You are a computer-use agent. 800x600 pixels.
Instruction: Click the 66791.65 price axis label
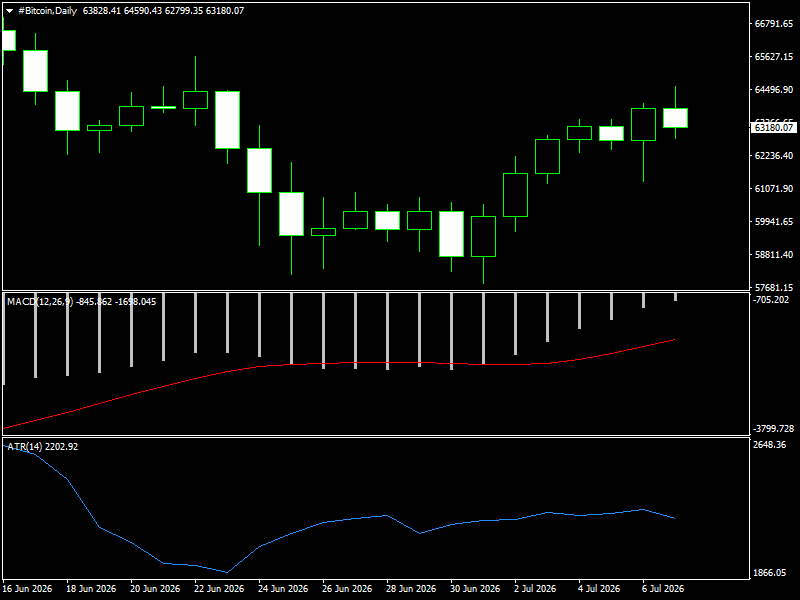pyautogui.click(x=774, y=23)
